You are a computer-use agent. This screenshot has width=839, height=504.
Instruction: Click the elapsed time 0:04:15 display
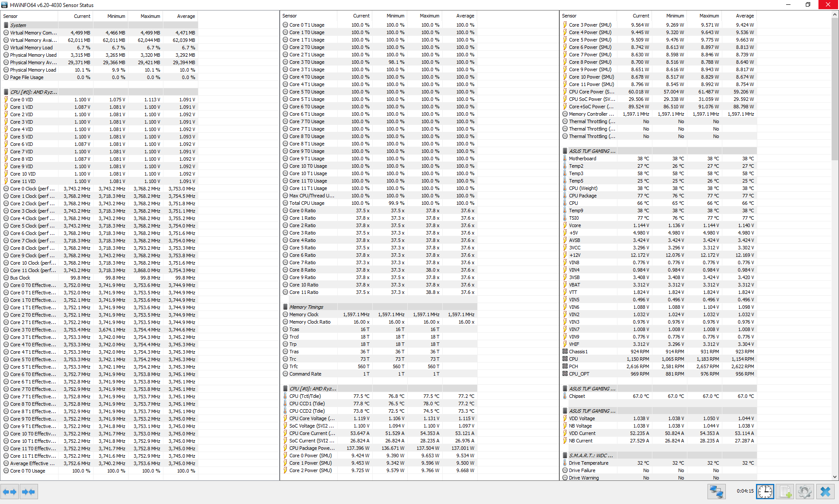[745, 491]
